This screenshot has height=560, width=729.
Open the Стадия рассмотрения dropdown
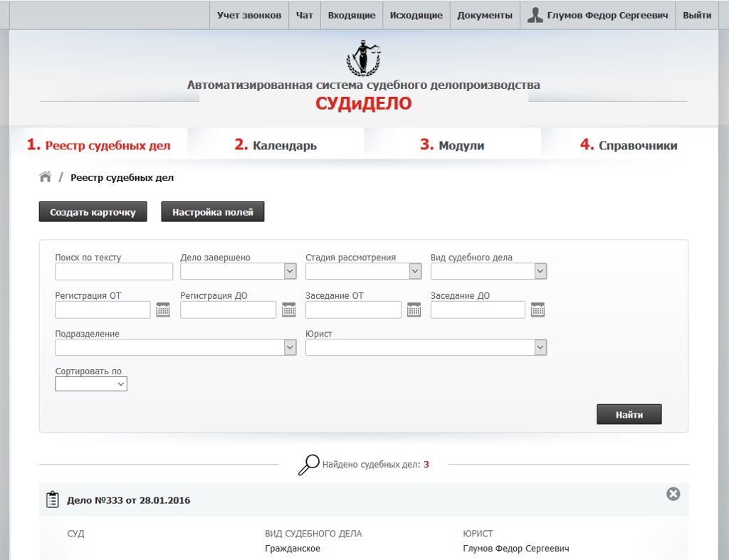[363, 271]
